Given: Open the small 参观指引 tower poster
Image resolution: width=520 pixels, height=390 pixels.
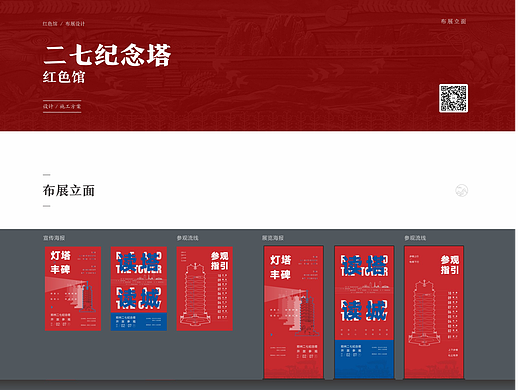Looking at the screenshot, I should tap(205, 289).
